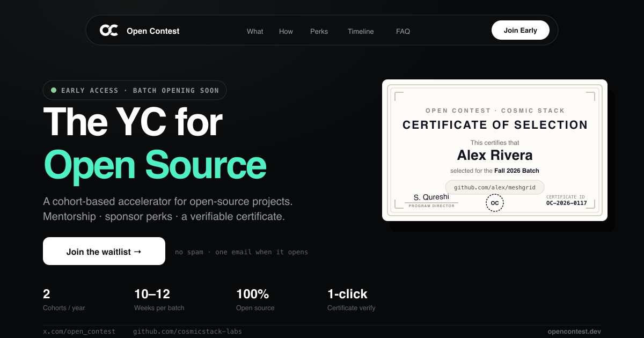Click the Early Access batch opening badge
Viewport: 644px width, 338px height.
[x=135, y=90]
